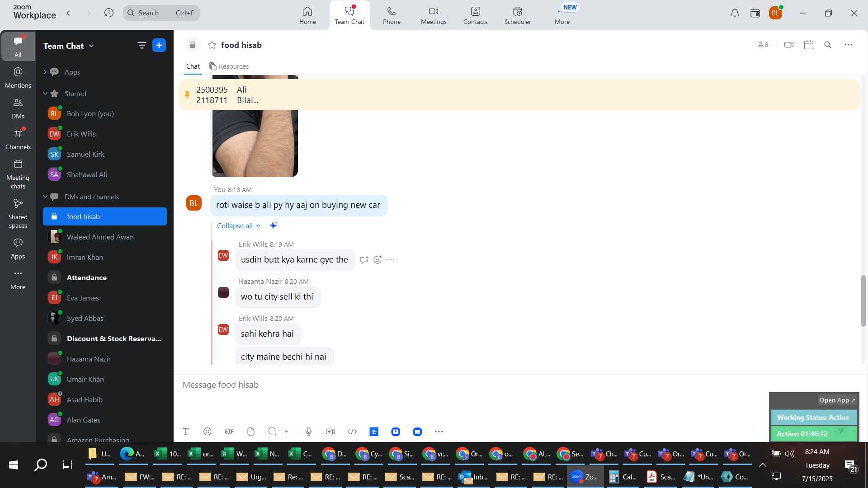
Task: Open Channels in the left rail
Action: 18,139
